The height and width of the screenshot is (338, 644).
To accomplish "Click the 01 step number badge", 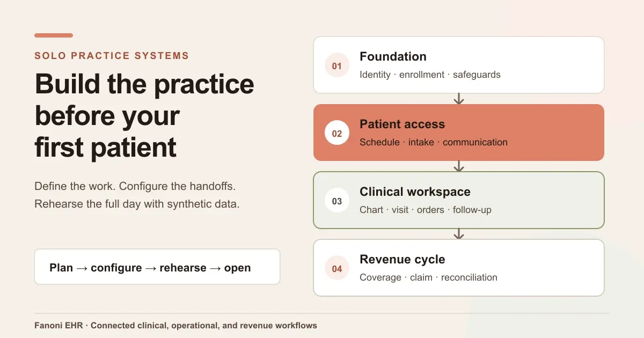I will click(x=337, y=66).
